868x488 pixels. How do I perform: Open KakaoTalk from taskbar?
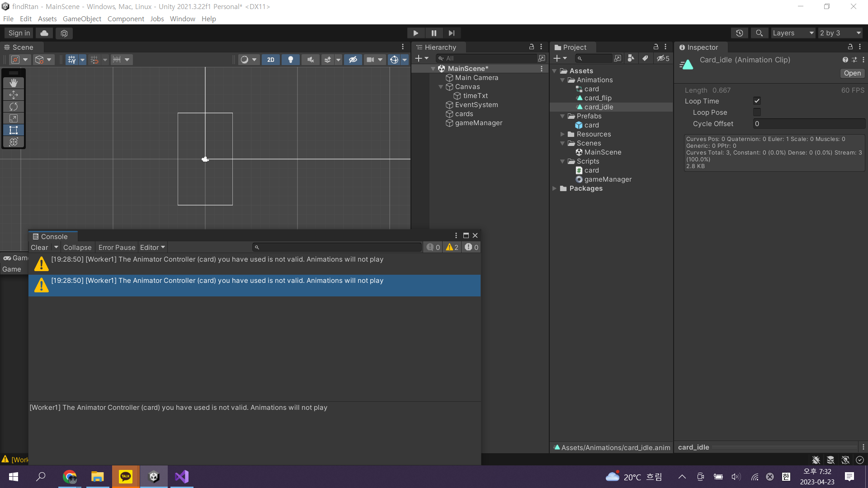pos(126,477)
